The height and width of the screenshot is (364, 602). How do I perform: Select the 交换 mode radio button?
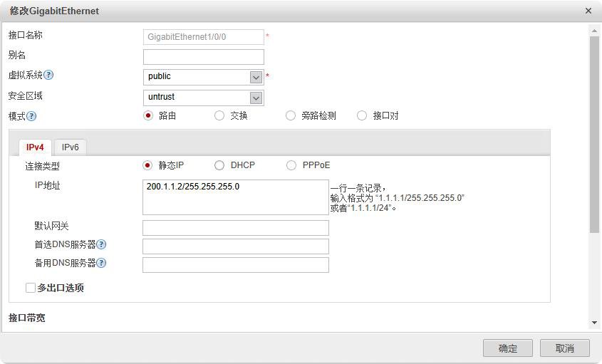pyautogui.click(x=219, y=115)
